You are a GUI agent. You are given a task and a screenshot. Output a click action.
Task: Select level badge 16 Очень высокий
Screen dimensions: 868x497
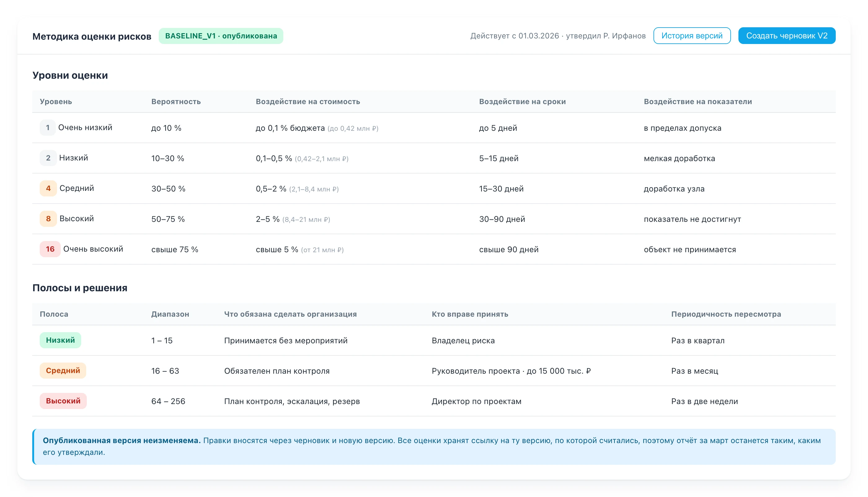pyautogui.click(x=50, y=249)
